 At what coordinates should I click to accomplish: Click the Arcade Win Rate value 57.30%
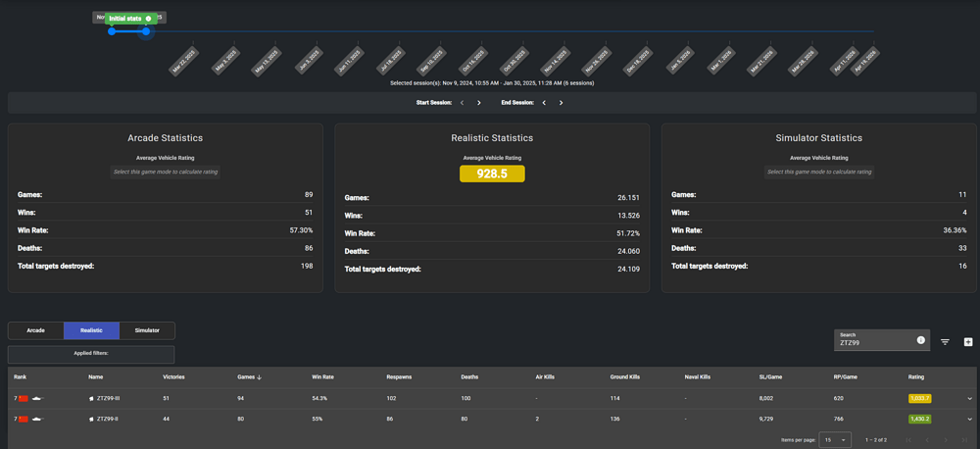302,230
